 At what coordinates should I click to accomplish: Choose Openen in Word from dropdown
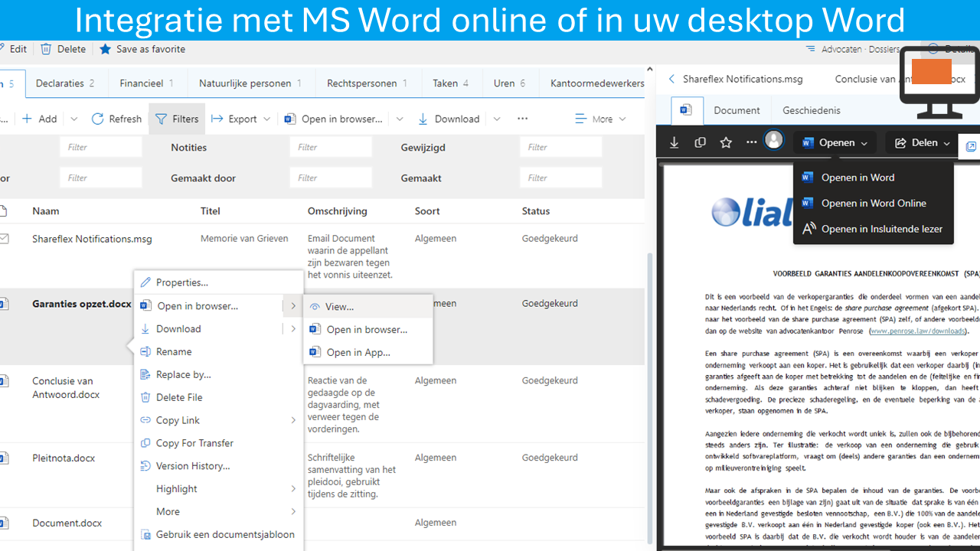coord(874,178)
